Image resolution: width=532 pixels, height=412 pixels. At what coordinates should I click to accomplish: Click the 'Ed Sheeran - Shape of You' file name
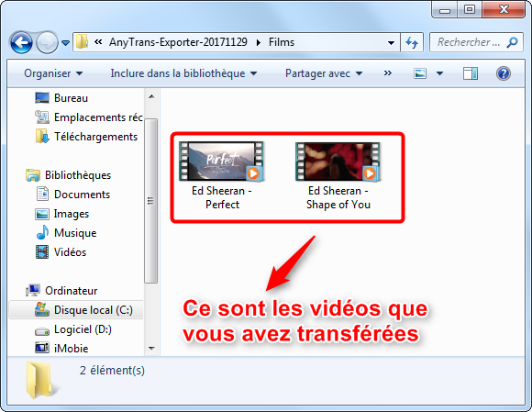[x=338, y=198]
